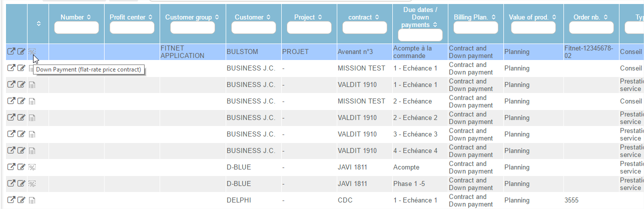Click the document icon on DELPHI row
Screen dimensions: 644x209
tap(32, 200)
